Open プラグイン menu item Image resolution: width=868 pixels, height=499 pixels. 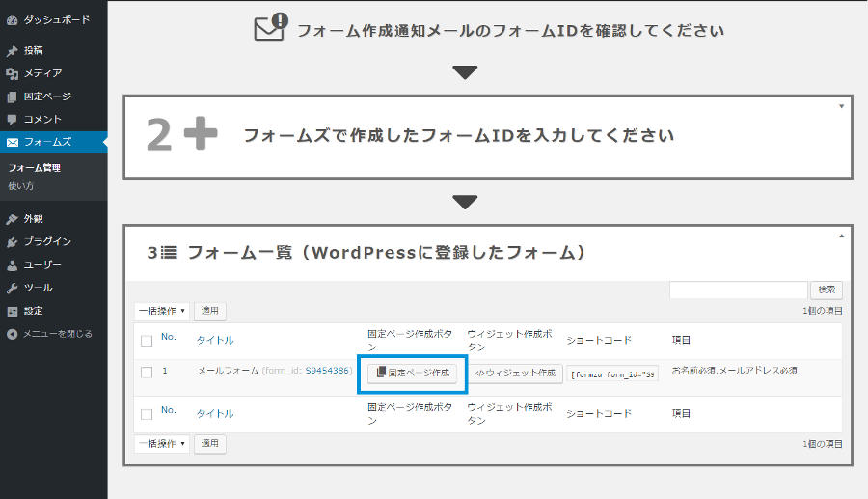[47, 241]
